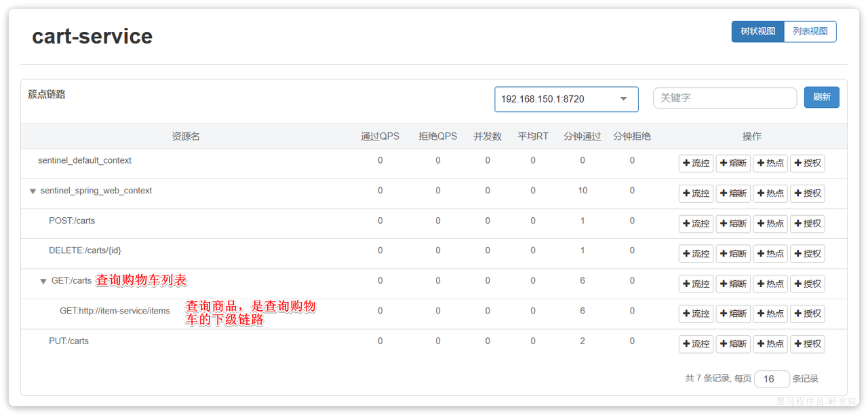868x416 pixels.
Task: Add 授权 rule for sentinel_default_context
Action: (808, 164)
